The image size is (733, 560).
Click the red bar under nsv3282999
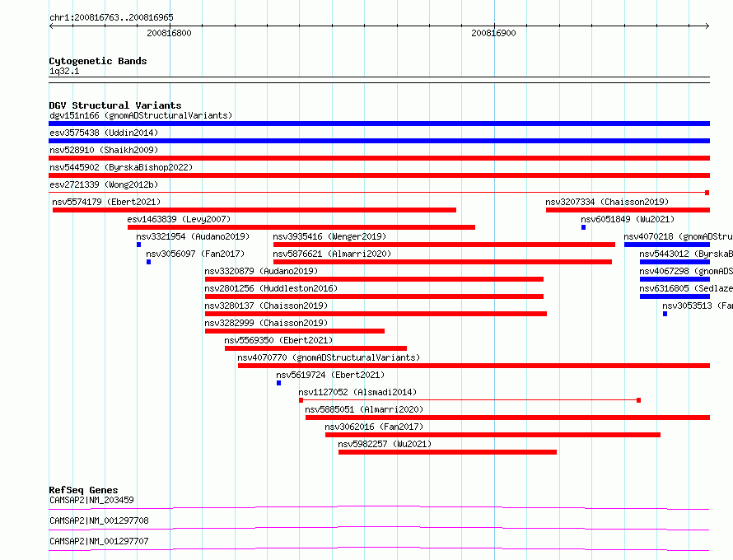pyautogui.click(x=295, y=331)
